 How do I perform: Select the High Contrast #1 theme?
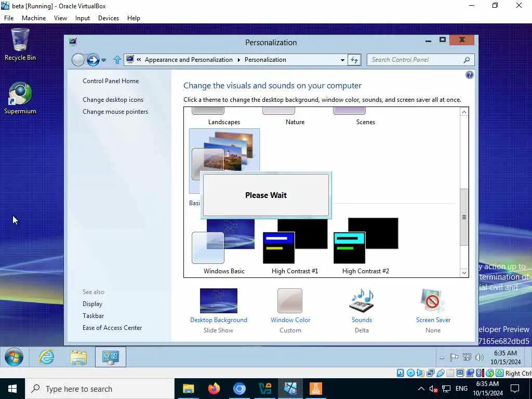tap(295, 247)
